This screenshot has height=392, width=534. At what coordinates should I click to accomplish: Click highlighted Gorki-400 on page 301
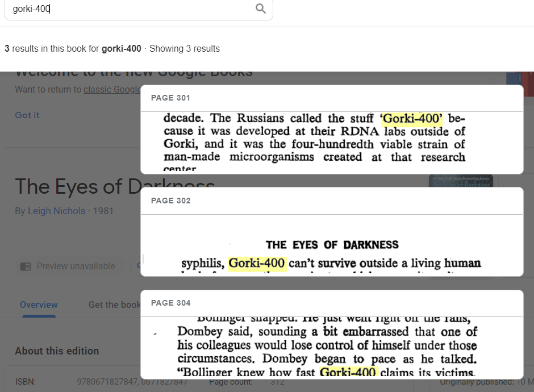click(412, 118)
